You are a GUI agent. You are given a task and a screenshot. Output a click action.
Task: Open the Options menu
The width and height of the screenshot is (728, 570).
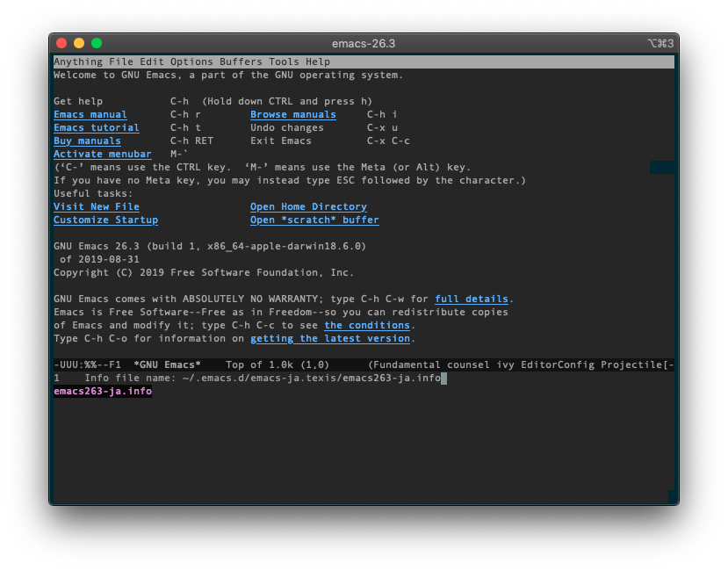pos(191,61)
